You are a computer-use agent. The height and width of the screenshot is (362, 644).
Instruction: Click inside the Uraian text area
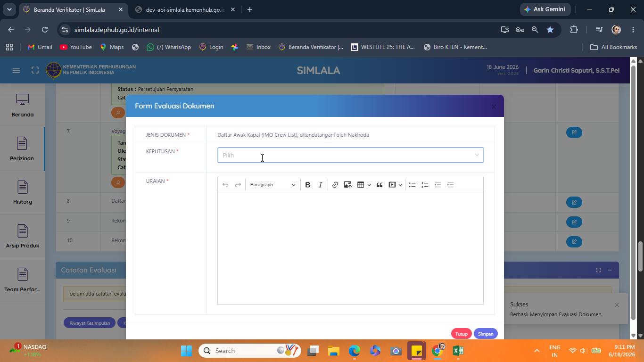click(350, 248)
